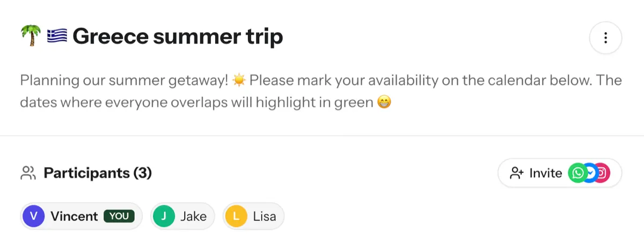The width and height of the screenshot is (644, 252).
Task: Click the participants group icon
Action: coord(28,173)
